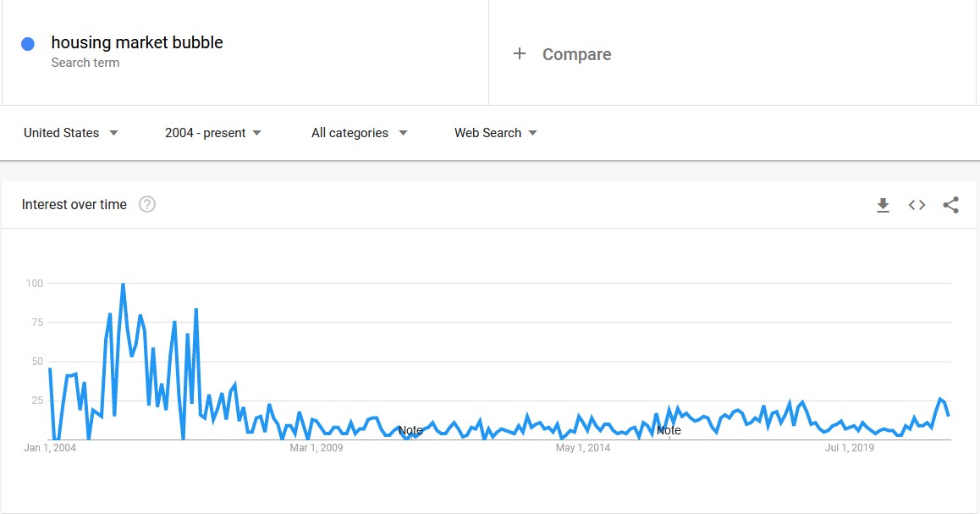Click the Compare button text
This screenshot has width=980, height=514.
tap(576, 54)
